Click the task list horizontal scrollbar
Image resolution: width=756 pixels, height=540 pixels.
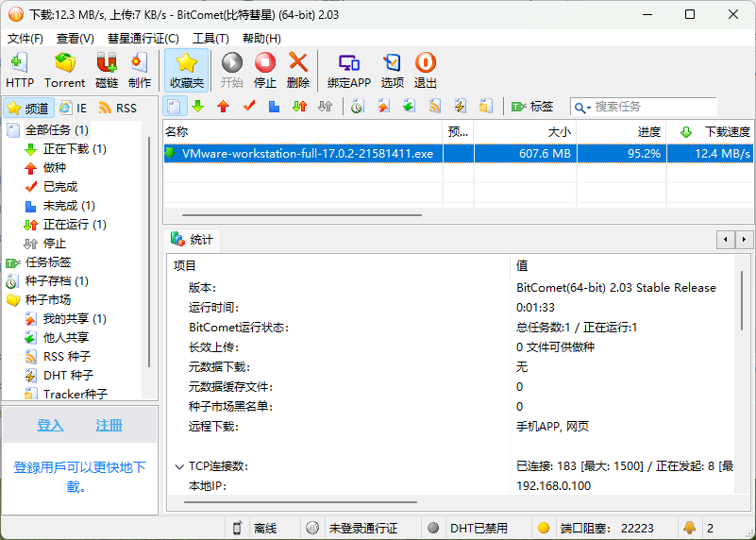point(302,215)
